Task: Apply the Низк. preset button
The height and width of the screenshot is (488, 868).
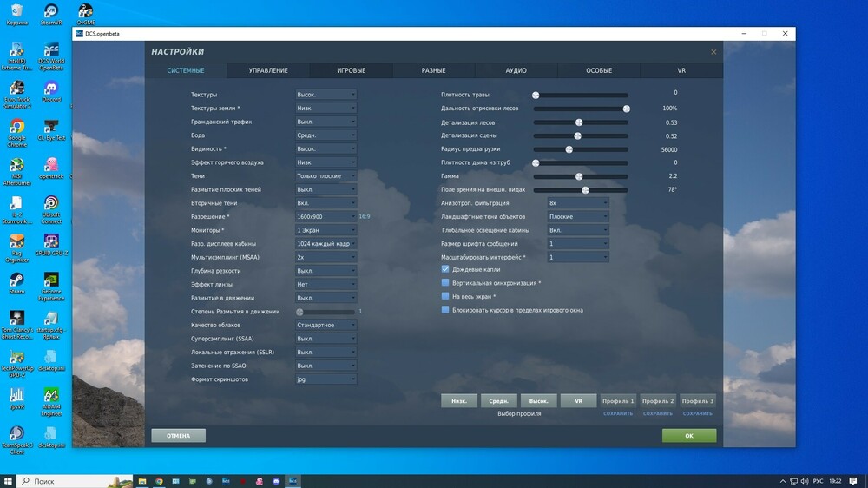Action: pos(459,400)
